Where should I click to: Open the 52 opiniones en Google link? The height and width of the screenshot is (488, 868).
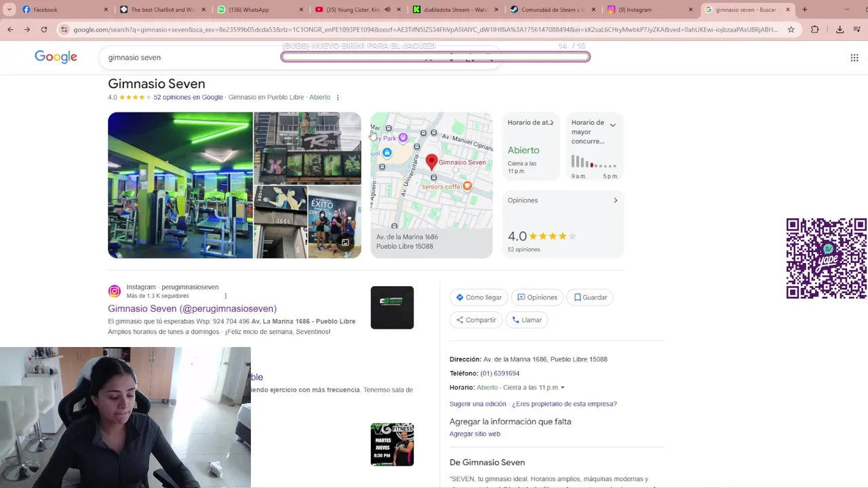coord(188,97)
